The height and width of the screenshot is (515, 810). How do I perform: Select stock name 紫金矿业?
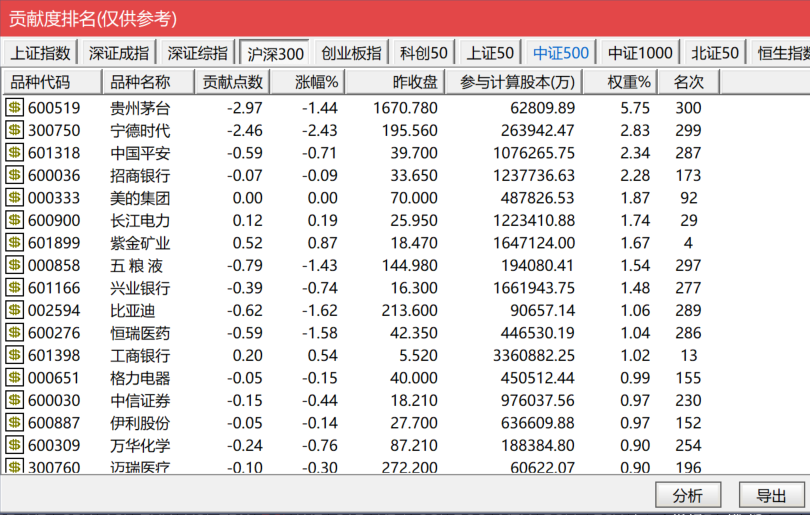click(140, 243)
